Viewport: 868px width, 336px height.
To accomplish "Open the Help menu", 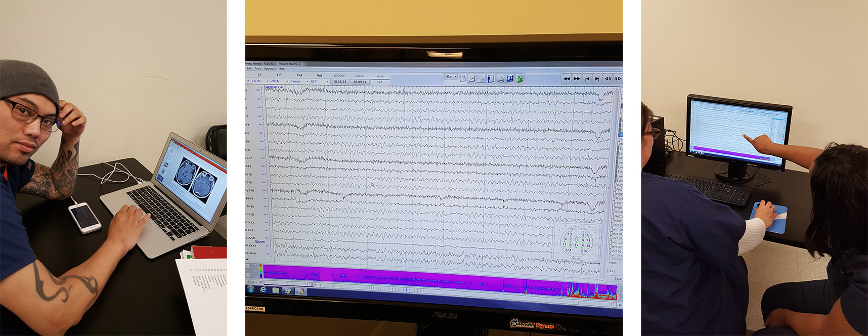I will (x=281, y=68).
